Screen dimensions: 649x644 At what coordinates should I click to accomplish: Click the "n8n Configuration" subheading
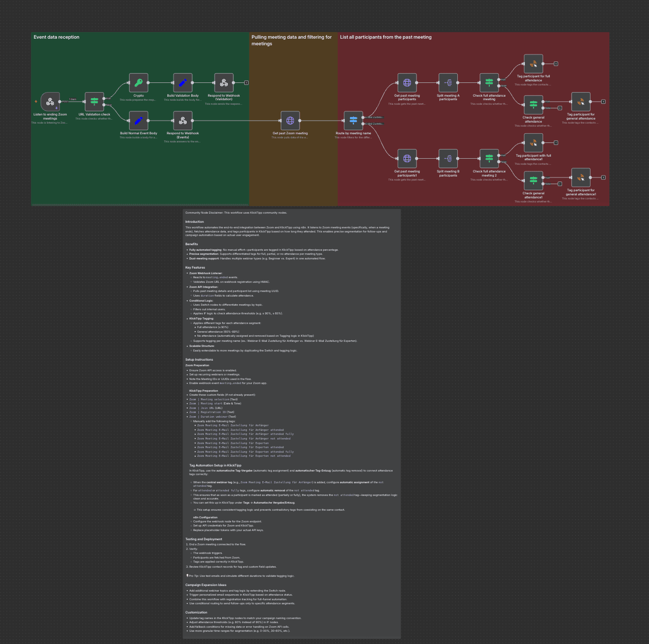(205, 517)
